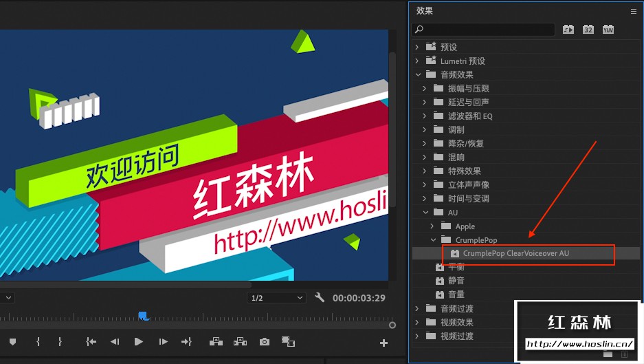The height and width of the screenshot is (364, 644).
Task: Expand the 立体声声像 folder
Action: coord(424,184)
